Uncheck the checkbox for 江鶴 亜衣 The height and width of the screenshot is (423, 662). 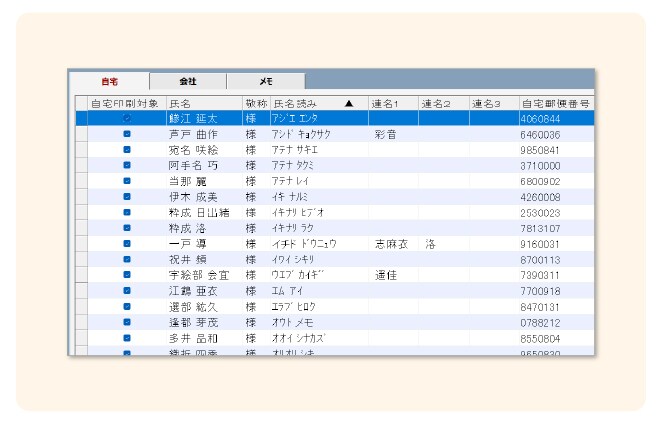pyautogui.click(x=127, y=290)
